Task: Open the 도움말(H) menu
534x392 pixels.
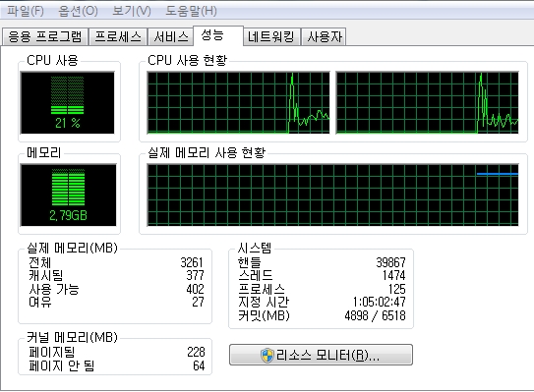Action: (x=191, y=11)
